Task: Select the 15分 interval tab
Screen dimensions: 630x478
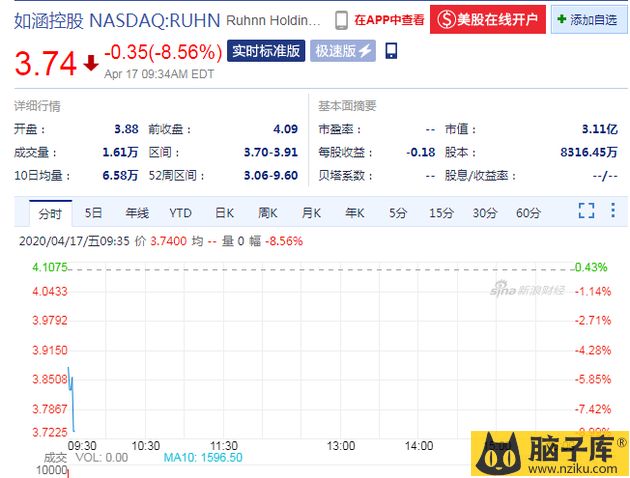Action: (x=441, y=213)
